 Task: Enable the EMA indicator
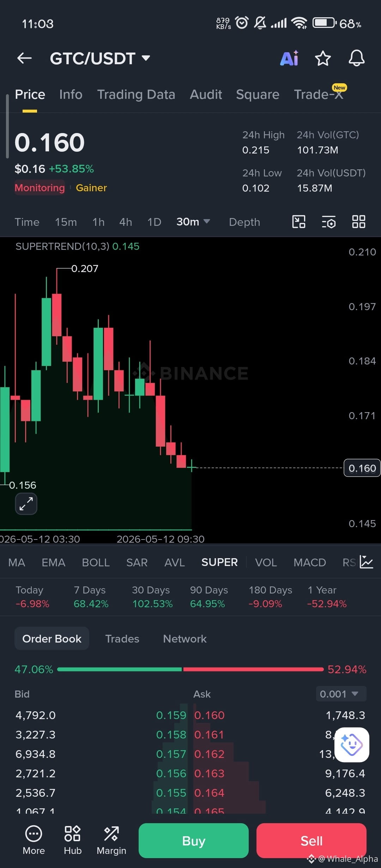(x=53, y=562)
